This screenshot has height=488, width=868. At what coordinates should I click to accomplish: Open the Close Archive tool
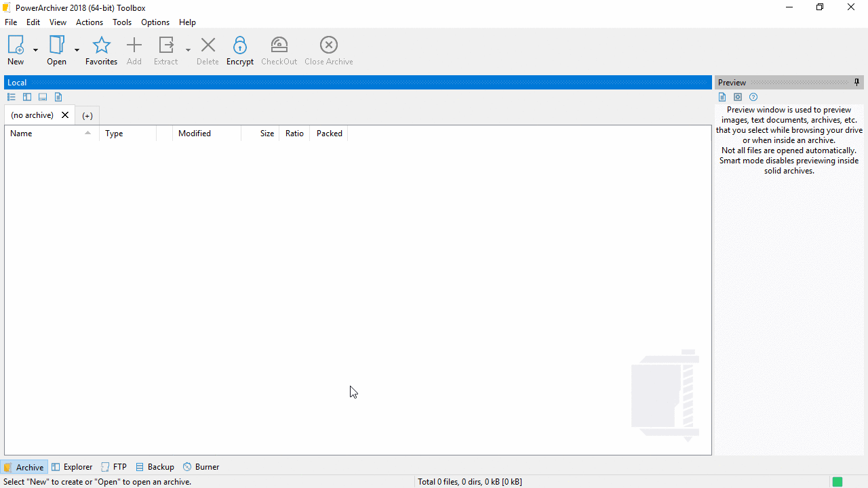coord(328,49)
